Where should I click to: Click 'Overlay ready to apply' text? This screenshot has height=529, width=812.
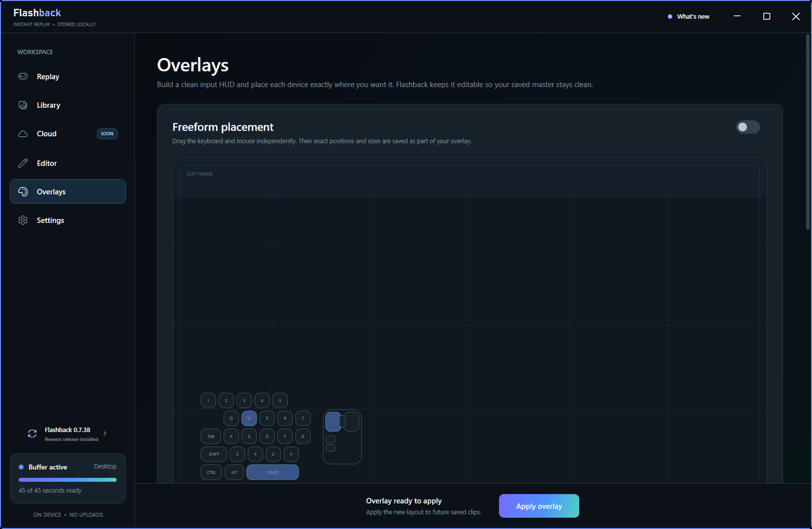404,501
